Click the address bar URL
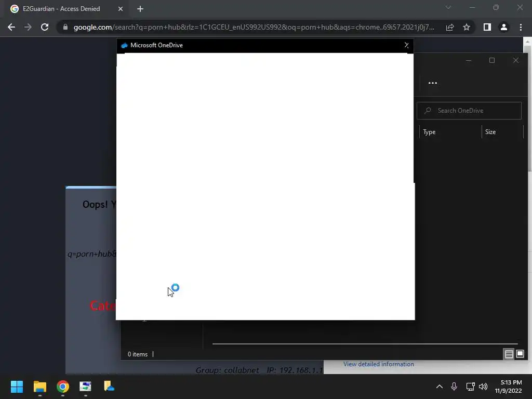532x399 pixels. pyautogui.click(x=254, y=27)
